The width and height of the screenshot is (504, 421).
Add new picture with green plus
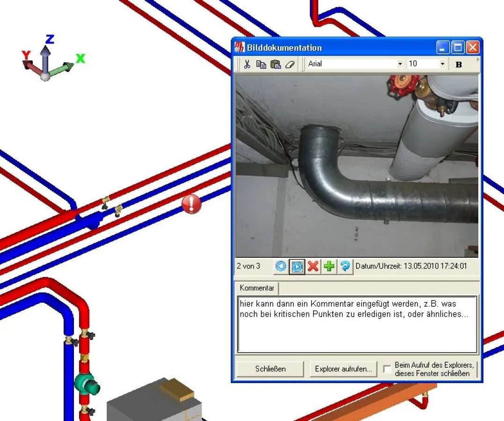(x=329, y=267)
